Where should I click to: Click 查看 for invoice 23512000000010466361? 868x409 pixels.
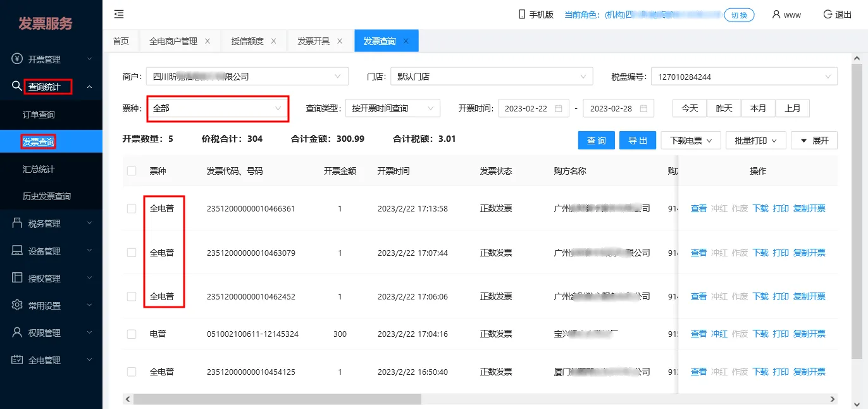tap(698, 208)
